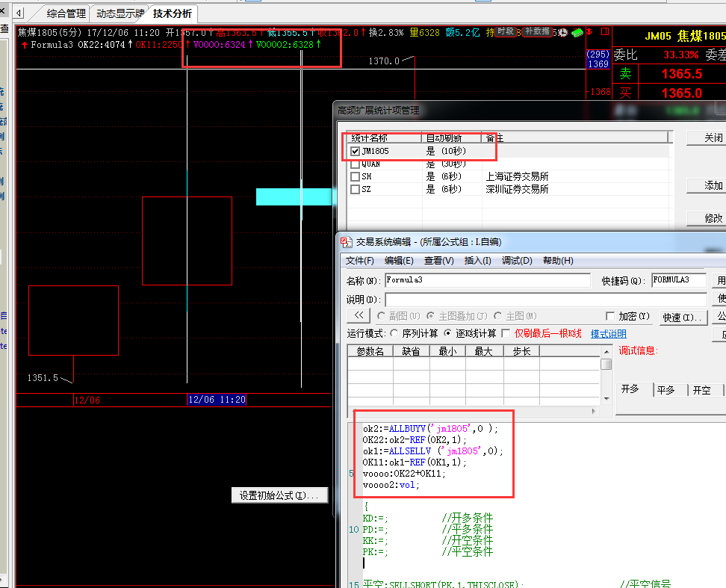The height and width of the screenshot is (588, 726).
Task: Click the 补数据 pill button
Action: pyautogui.click(x=537, y=31)
